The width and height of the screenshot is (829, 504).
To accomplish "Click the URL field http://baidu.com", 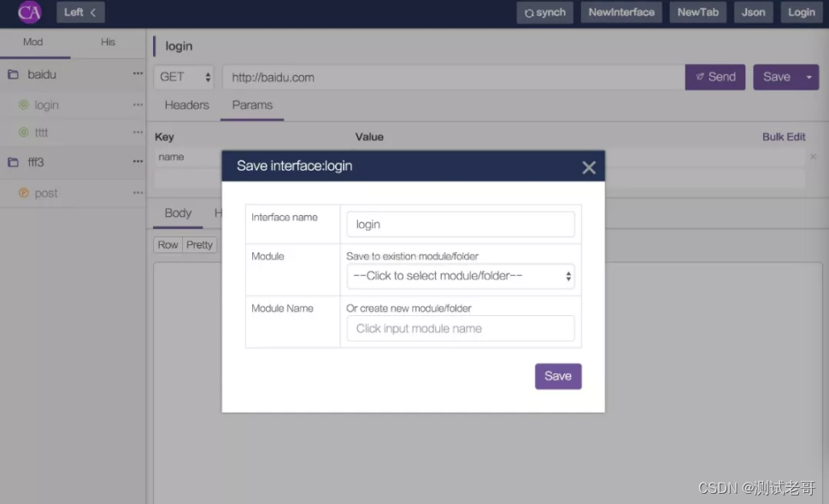I will pos(453,77).
